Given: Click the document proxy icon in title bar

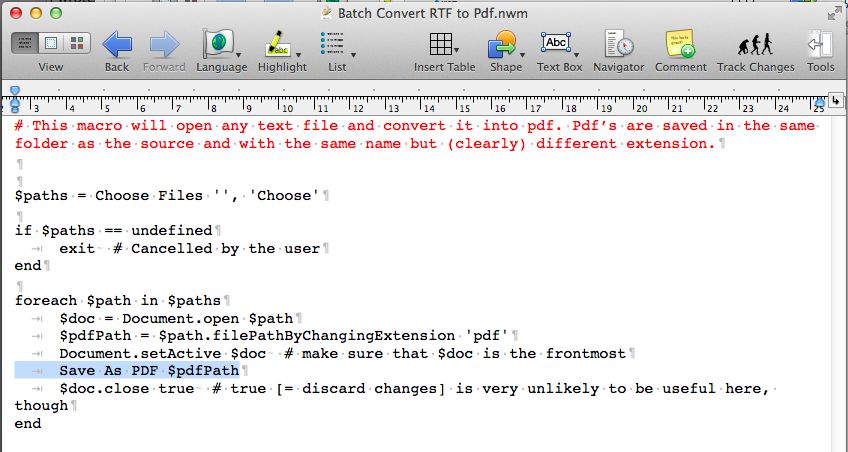Looking at the screenshot, I should point(328,12).
